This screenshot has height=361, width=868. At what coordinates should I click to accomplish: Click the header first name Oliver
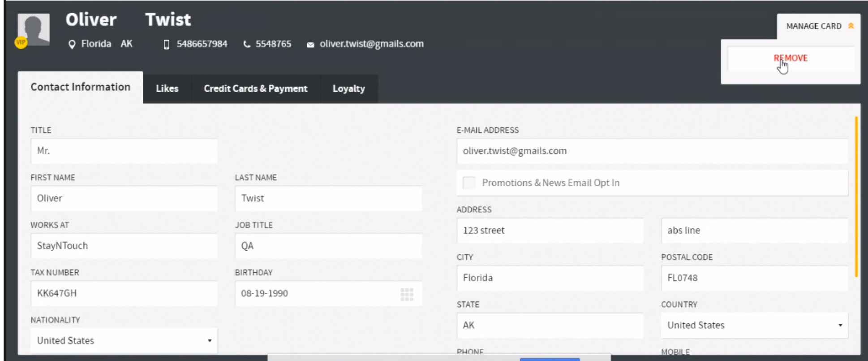[91, 20]
